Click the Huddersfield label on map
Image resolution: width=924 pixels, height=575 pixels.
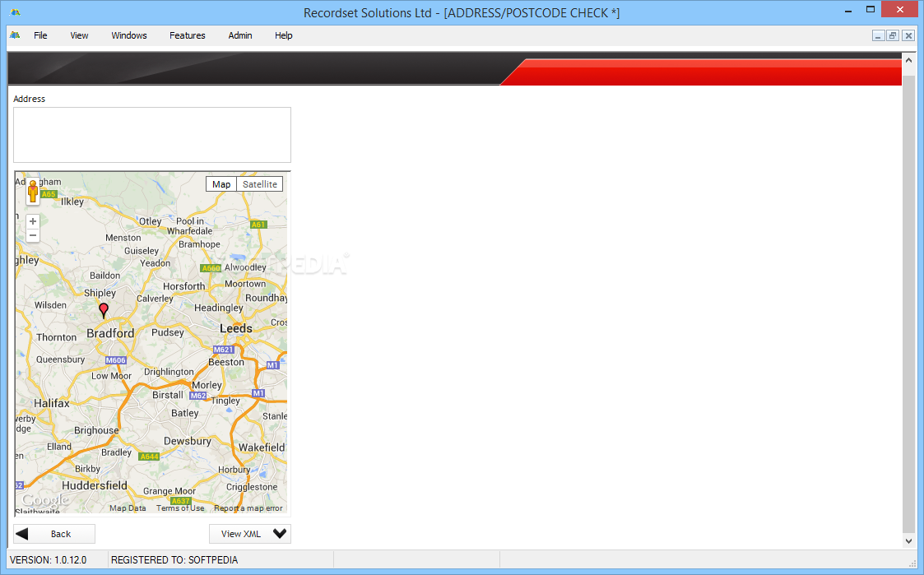[x=95, y=485]
